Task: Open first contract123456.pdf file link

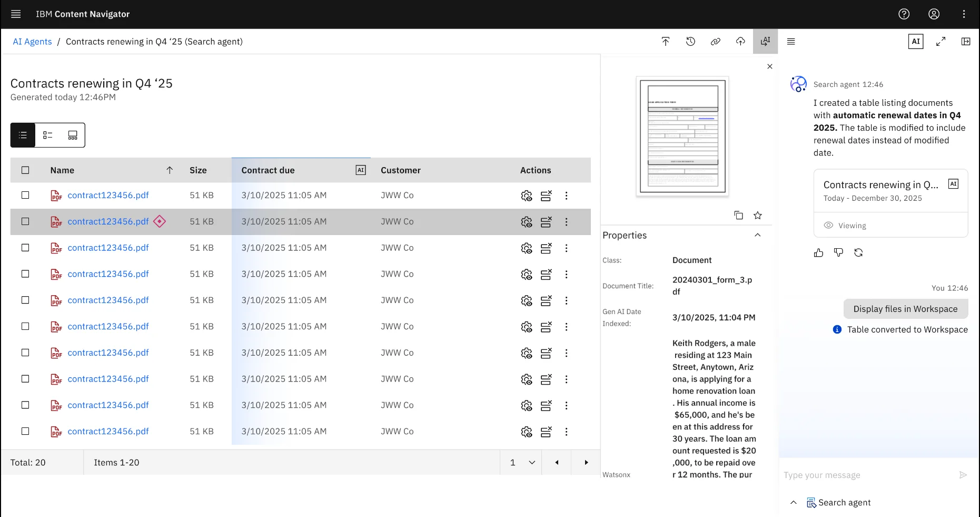Action: [x=108, y=195]
